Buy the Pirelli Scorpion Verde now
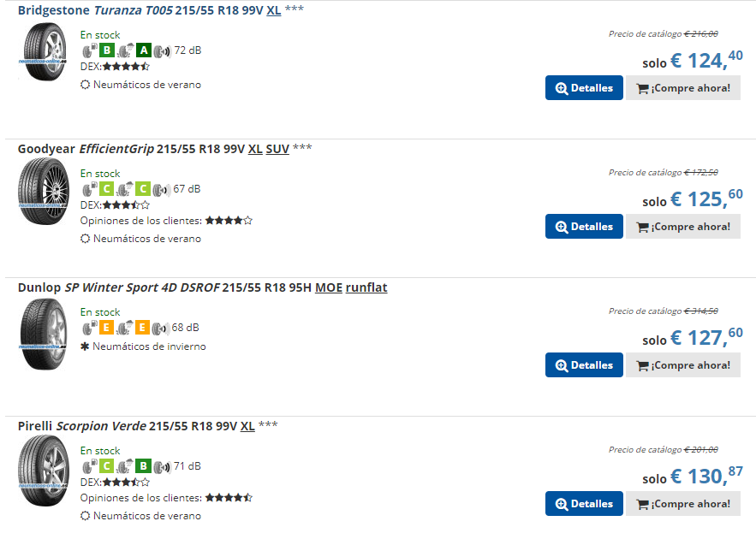This screenshot has width=756, height=539. [682, 504]
